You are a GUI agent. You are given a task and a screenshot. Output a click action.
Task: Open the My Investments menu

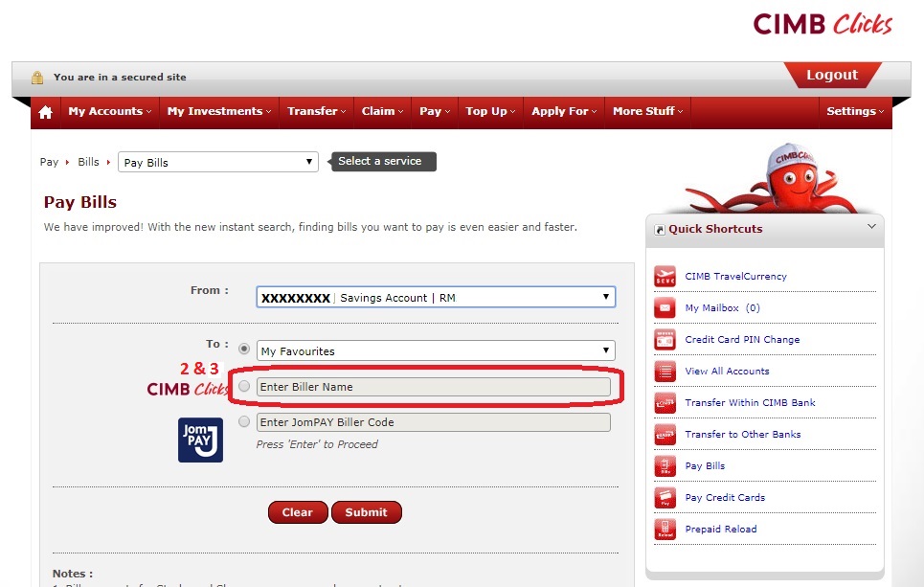click(219, 111)
